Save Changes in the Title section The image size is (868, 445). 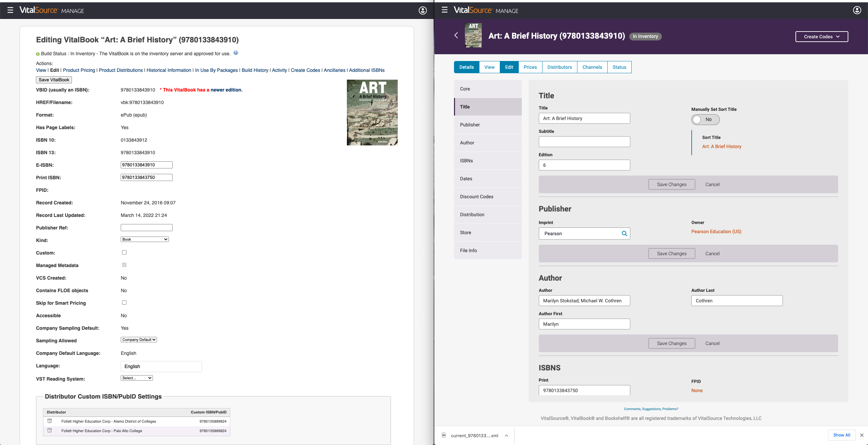(672, 184)
